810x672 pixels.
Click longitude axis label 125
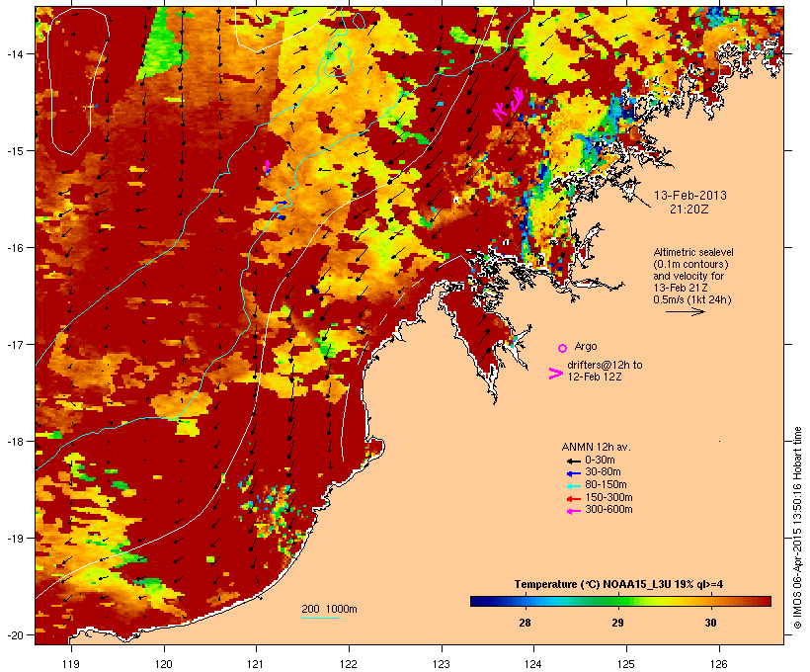tap(626, 664)
